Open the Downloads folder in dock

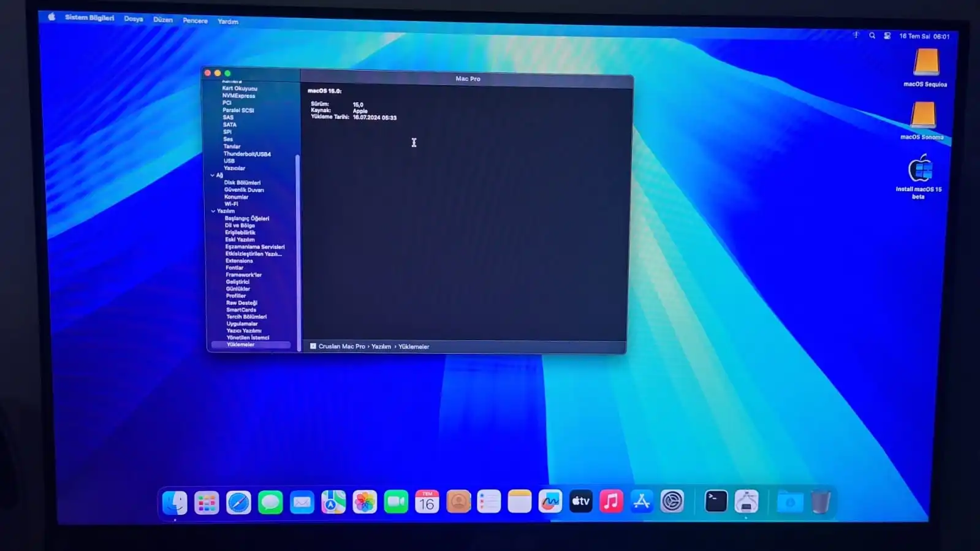point(790,502)
